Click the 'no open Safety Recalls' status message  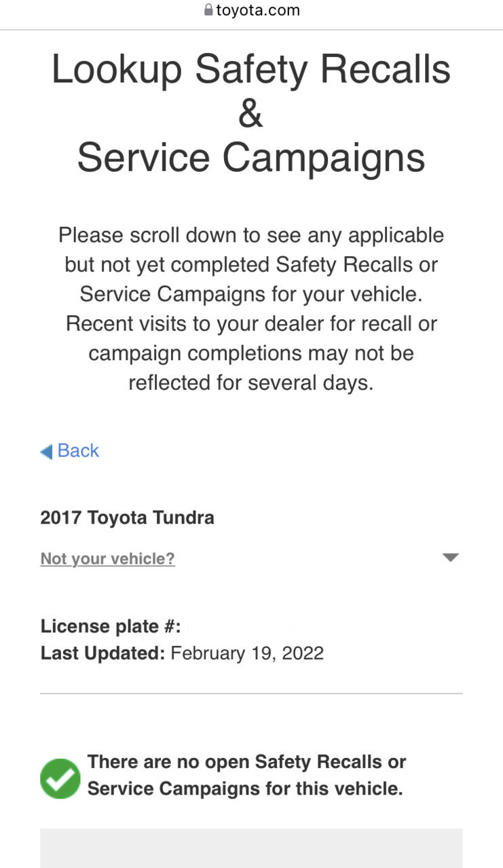246,776
